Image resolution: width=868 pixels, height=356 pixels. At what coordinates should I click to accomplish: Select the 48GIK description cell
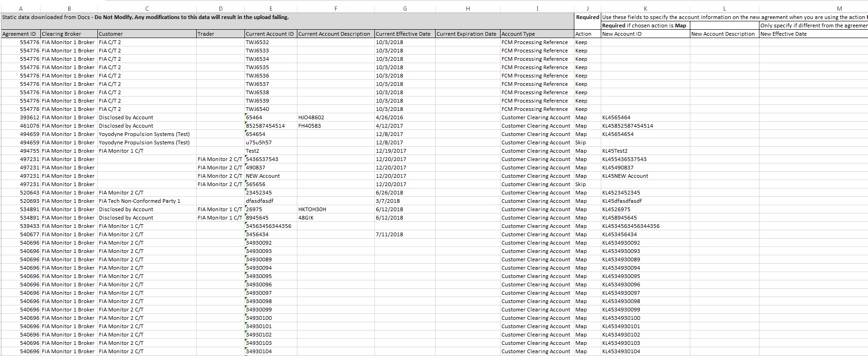coord(336,218)
